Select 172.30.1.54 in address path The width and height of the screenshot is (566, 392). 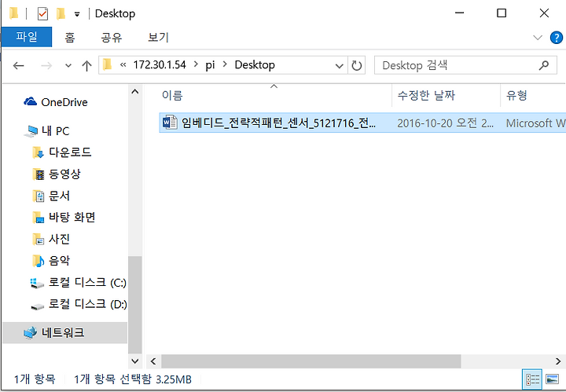[160, 65]
